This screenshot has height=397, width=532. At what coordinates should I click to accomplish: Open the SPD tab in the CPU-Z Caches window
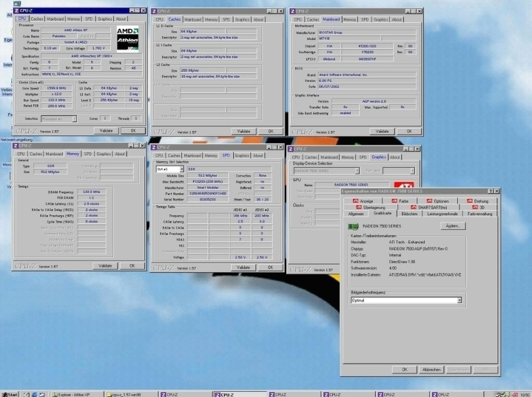coord(226,20)
